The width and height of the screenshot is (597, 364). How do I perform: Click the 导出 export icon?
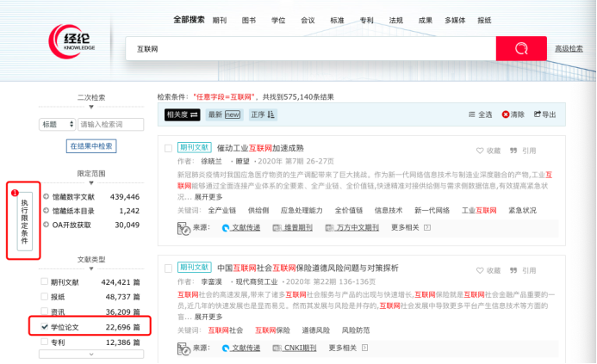click(x=538, y=114)
